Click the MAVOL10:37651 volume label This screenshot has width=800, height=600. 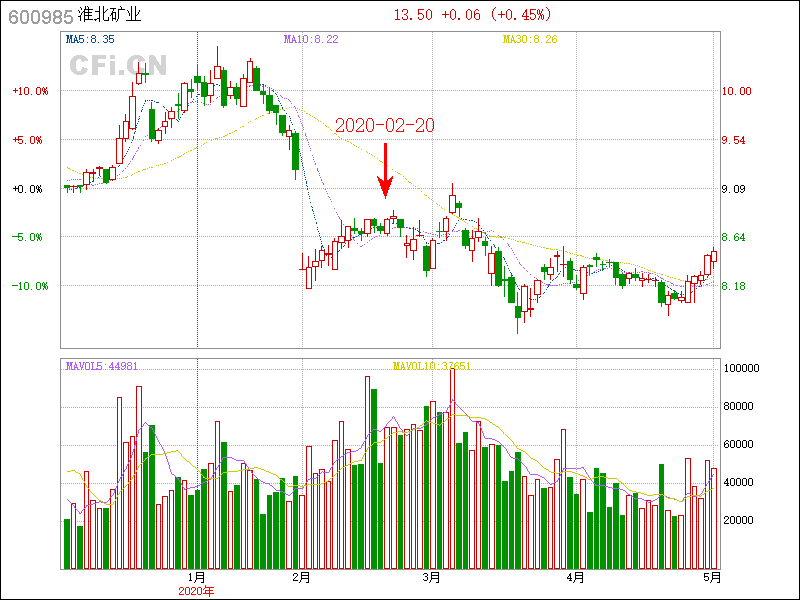[x=431, y=366]
